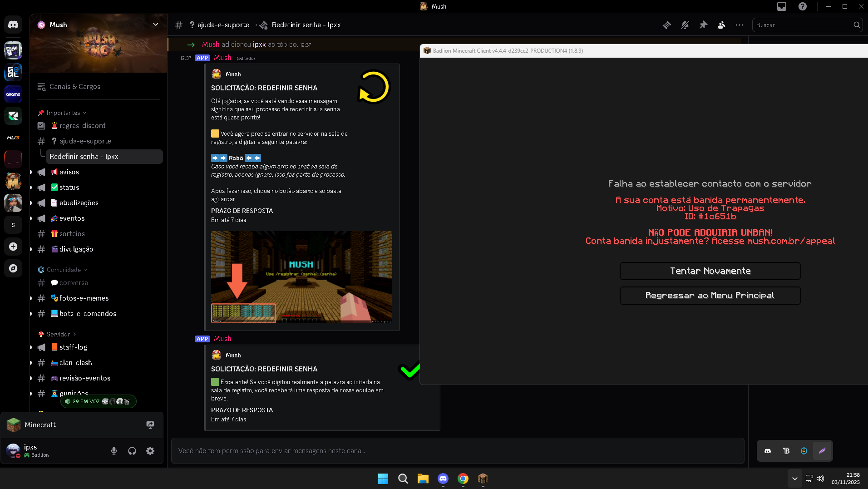Viewport: 868px width, 489px height.
Task: Switch to Minecraft from the taskbar
Action: pyautogui.click(x=483, y=479)
